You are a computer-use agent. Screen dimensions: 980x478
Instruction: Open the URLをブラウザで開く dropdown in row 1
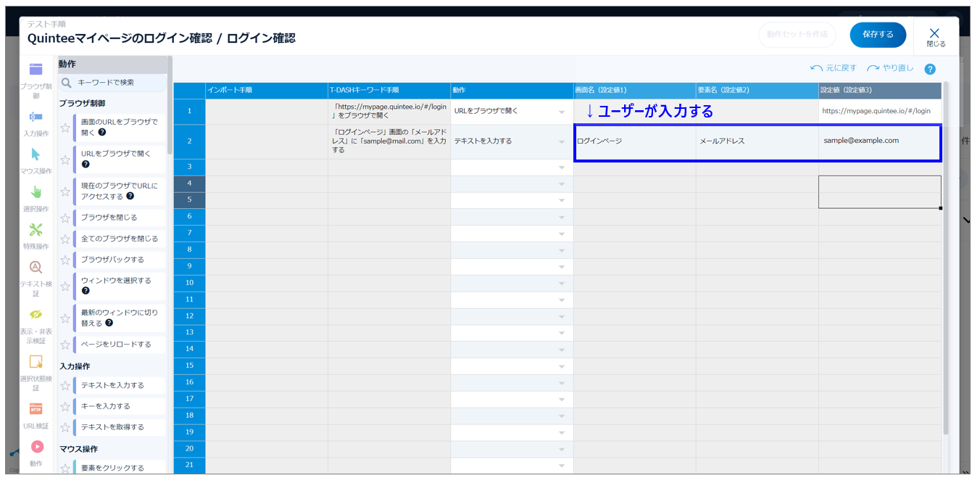(x=562, y=112)
